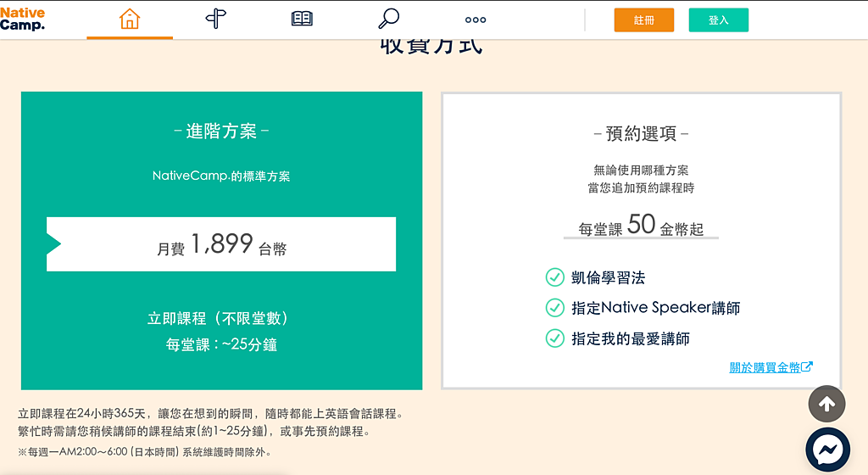The width and height of the screenshot is (868, 475).
Task: Click the scroll-to-top arrow button
Action: 826,404
